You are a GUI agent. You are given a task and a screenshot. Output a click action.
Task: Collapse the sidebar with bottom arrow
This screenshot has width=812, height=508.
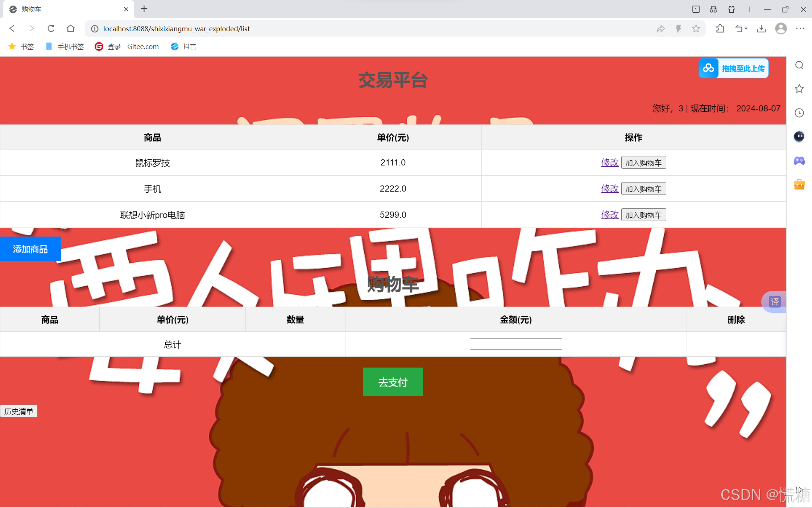(799, 490)
